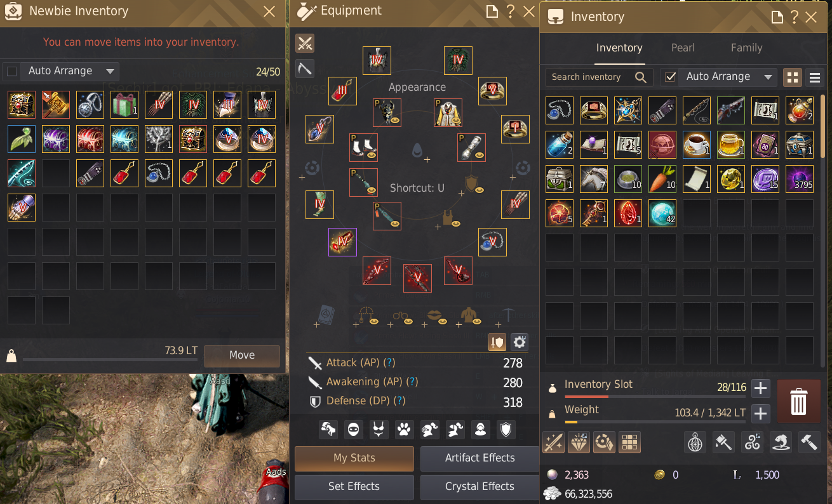The height and width of the screenshot is (504, 832).
Task: Uncheck Auto Arrange in Inventory panel
Action: [x=670, y=77]
